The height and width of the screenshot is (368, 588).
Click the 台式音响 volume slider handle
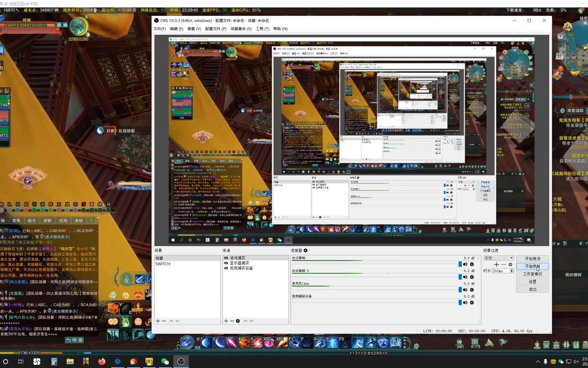460,264
